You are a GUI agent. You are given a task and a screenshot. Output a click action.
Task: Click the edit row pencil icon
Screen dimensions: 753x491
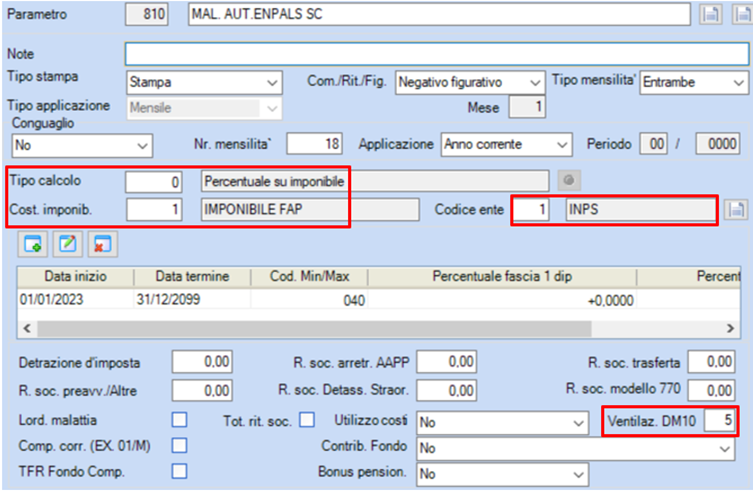coord(68,244)
